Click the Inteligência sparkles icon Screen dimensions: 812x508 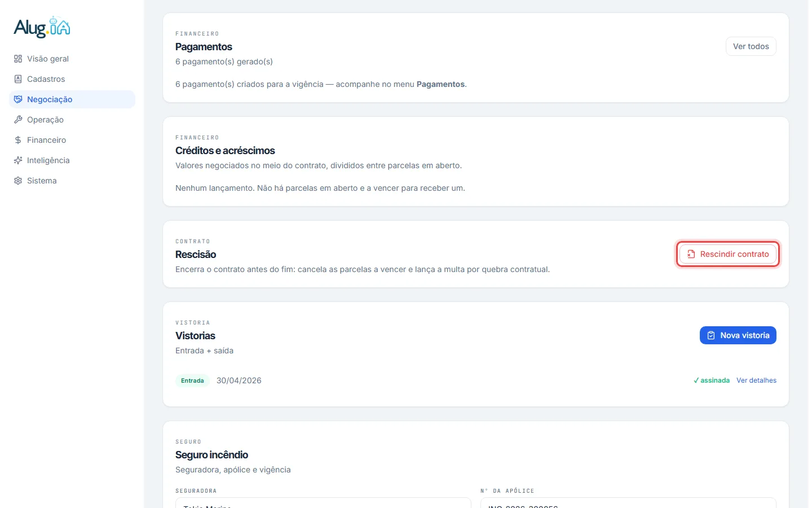[18, 160]
